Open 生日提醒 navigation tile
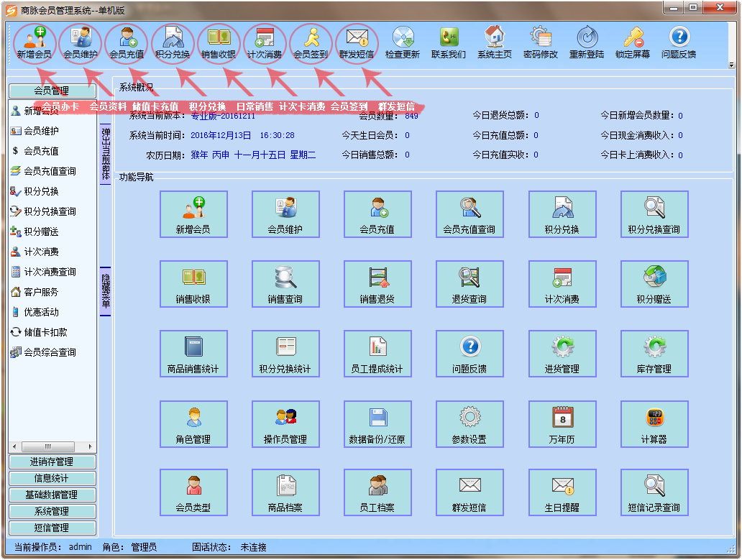Viewport: 742px width, 560px height. [x=562, y=492]
